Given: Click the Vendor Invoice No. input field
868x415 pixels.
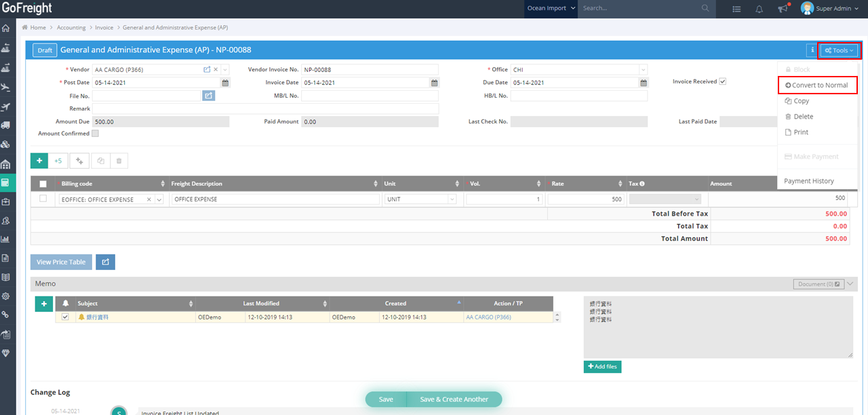Looking at the screenshot, I should 370,70.
